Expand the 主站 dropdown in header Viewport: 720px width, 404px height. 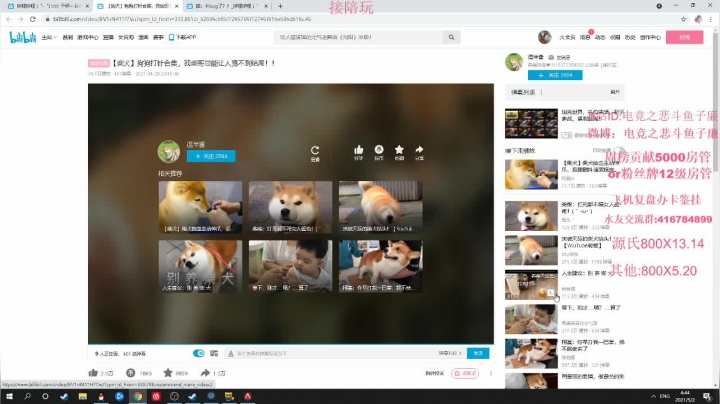[x=49, y=37]
